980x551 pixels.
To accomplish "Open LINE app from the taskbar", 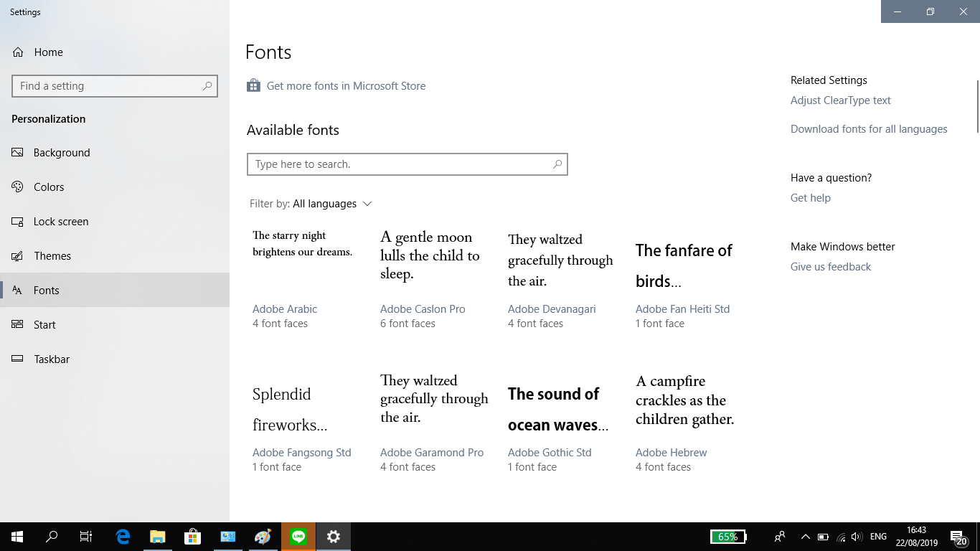I will (298, 537).
